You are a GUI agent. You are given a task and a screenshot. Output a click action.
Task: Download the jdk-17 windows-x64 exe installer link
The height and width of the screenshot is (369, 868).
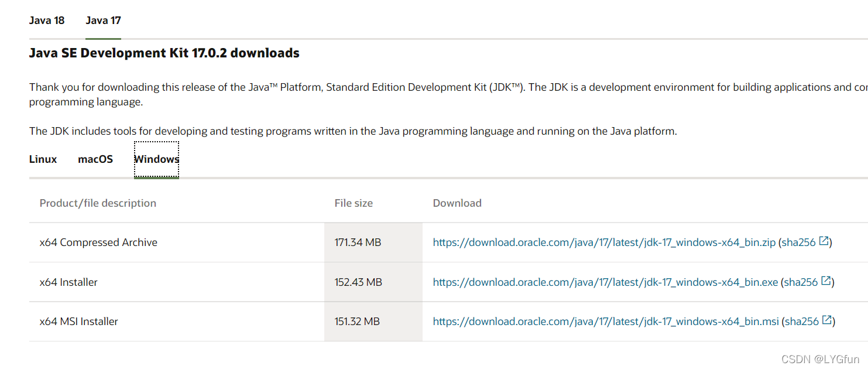pyautogui.click(x=605, y=282)
